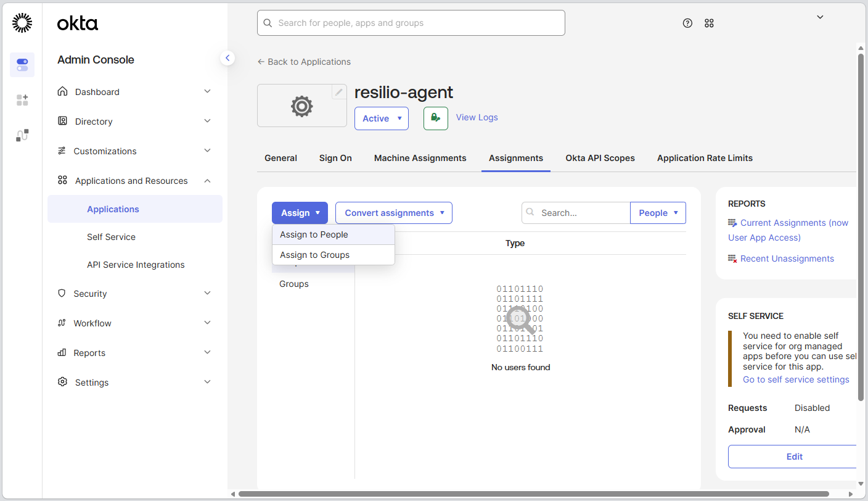Follow the Go to self service settings link
The image size is (868, 501).
(796, 379)
